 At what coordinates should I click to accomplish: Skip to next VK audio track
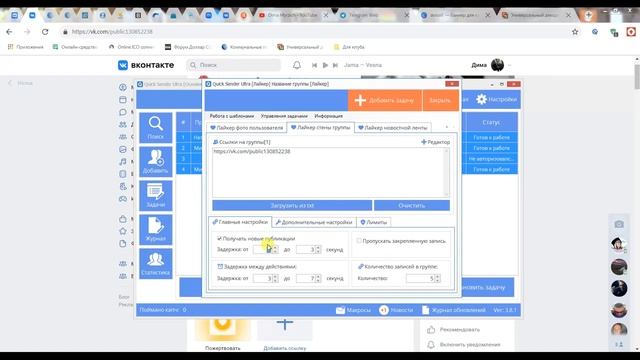[335, 65]
